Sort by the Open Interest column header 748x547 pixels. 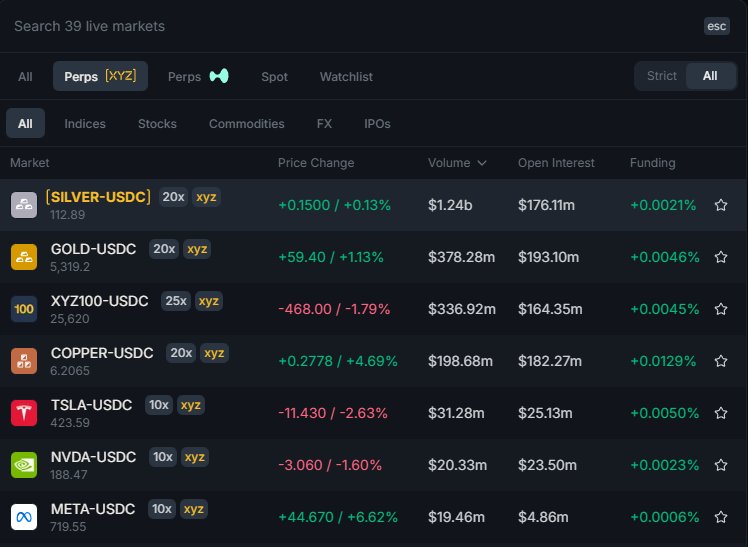[556, 163]
